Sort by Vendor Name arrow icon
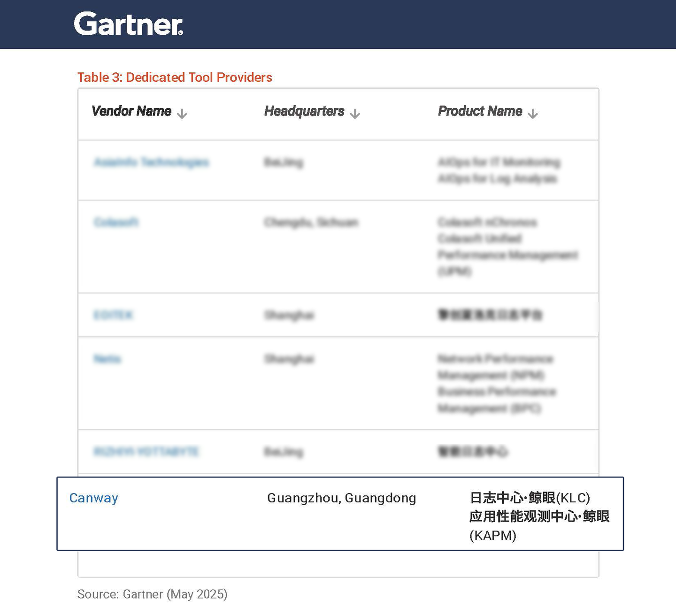Screen dimensions: 676x616 182,114
